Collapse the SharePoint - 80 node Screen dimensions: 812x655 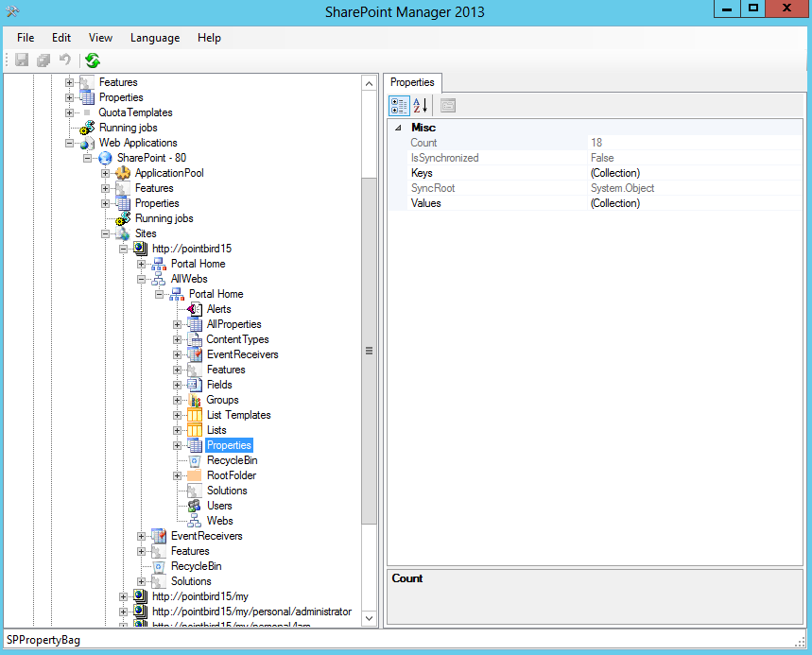88,158
